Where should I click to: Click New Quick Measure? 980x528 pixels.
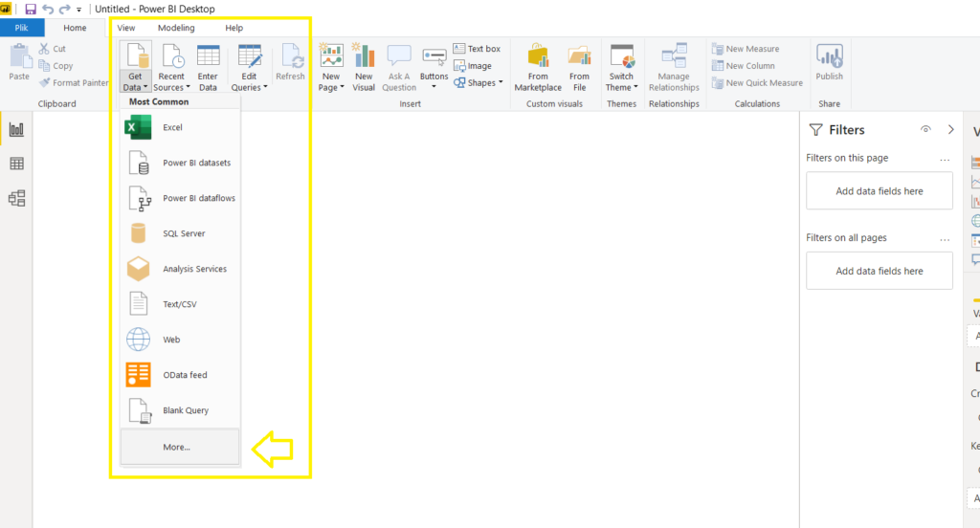758,82
